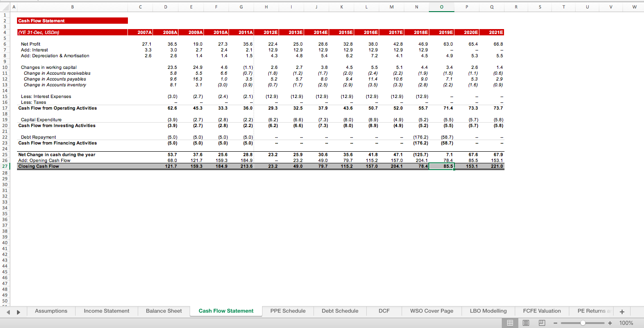
Task: Click Less: Taxes row label
Action: click(34, 102)
